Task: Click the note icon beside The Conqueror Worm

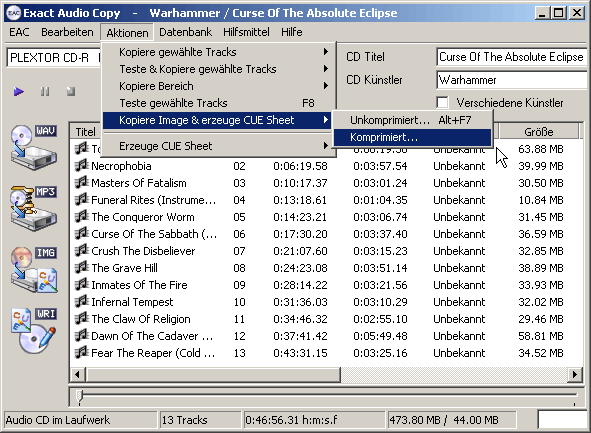Action: [81, 216]
